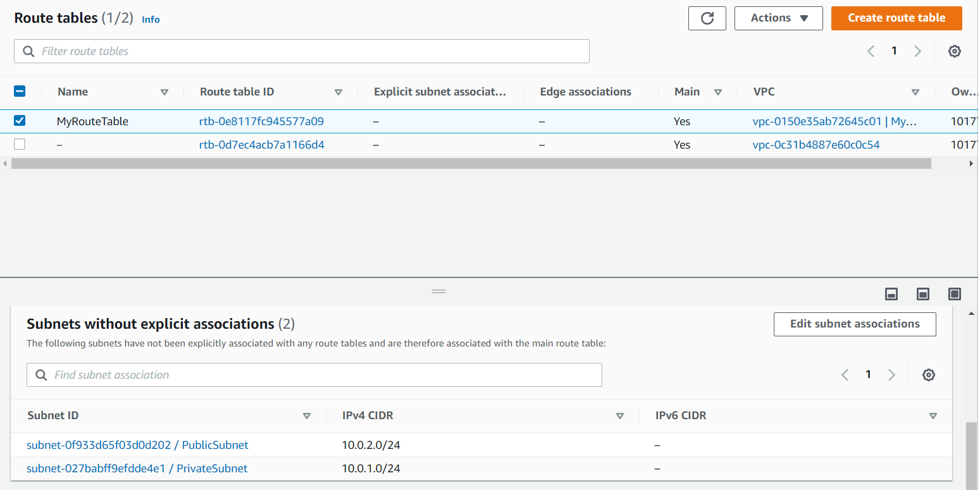Select the unnamed route table checkbox
The width and height of the screenshot is (980, 490).
20,145
